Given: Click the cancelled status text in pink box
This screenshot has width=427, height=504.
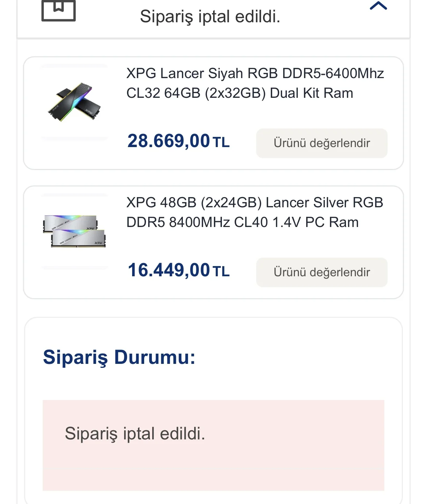Looking at the screenshot, I should pos(135,434).
